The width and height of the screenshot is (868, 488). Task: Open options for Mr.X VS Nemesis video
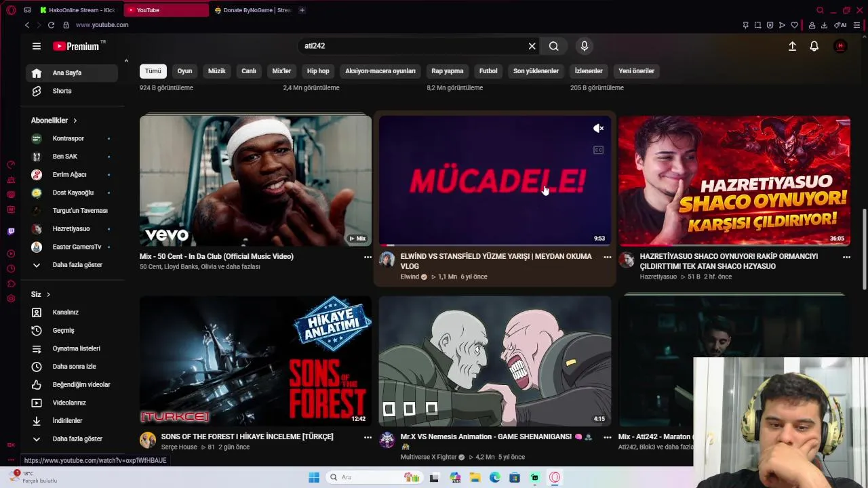(607, 437)
